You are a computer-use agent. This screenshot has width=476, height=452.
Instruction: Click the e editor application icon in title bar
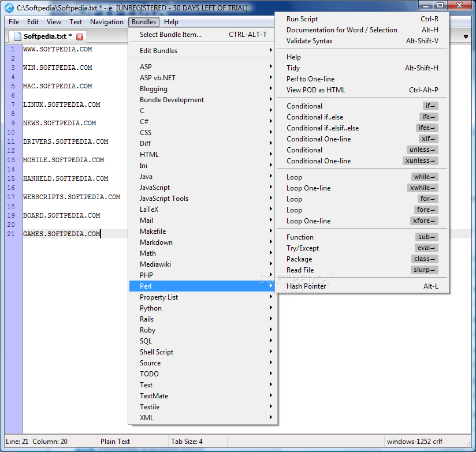coord(9,8)
